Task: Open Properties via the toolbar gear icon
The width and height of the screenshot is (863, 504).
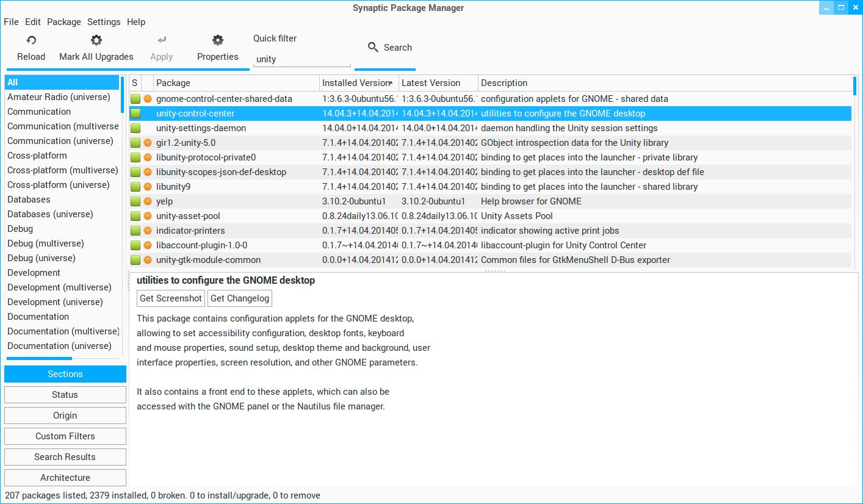Action: click(217, 40)
